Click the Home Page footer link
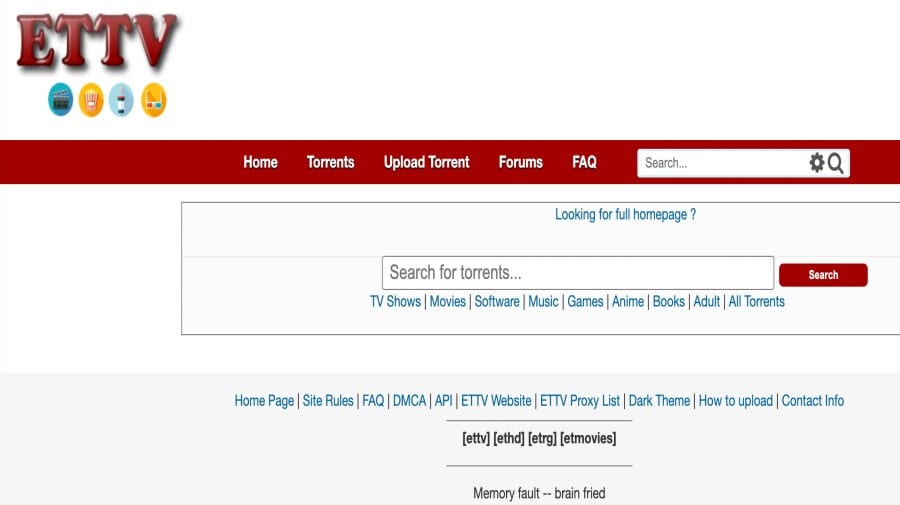 click(264, 401)
